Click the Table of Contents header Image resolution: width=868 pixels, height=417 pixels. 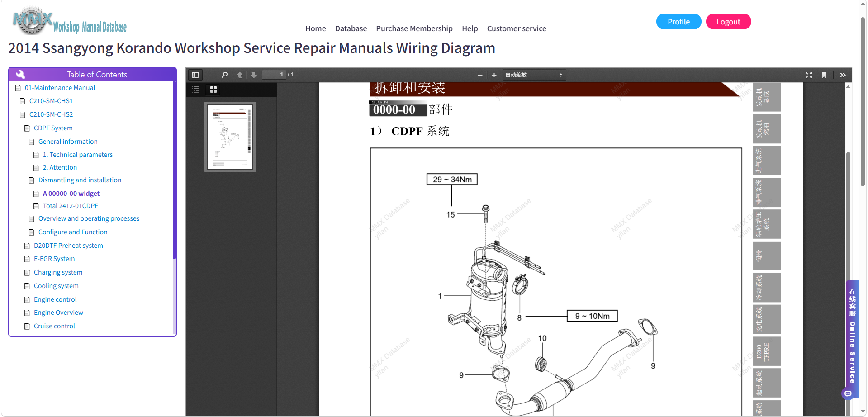pyautogui.click(x=92, y=74)
